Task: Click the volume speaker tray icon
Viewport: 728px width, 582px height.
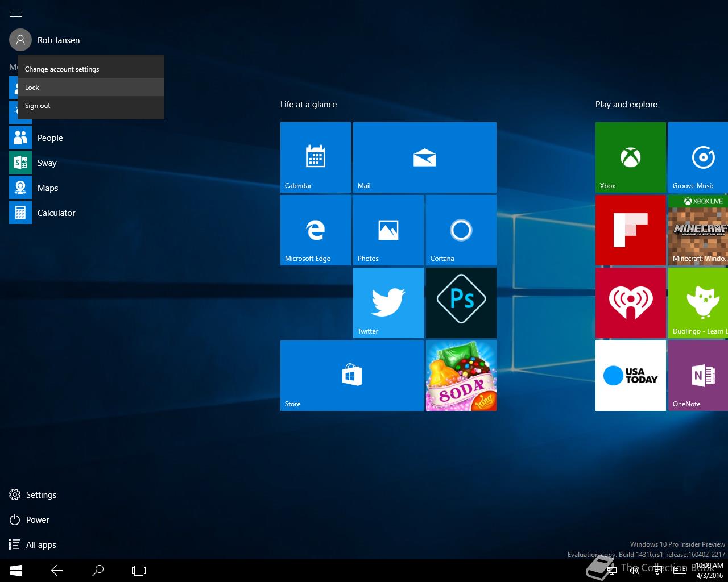Action: (x=634, y=570)
